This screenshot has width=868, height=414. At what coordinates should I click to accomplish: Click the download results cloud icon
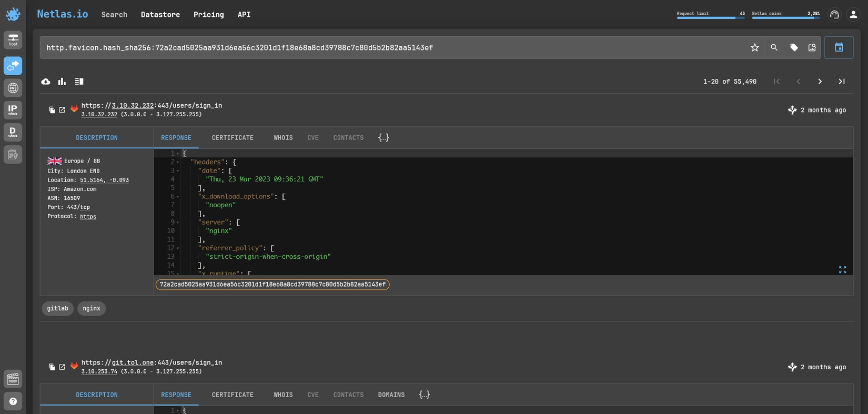[46, 82]
